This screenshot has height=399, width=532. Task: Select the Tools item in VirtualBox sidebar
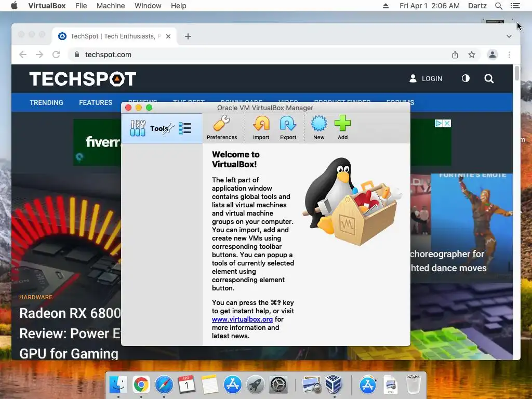162,128
